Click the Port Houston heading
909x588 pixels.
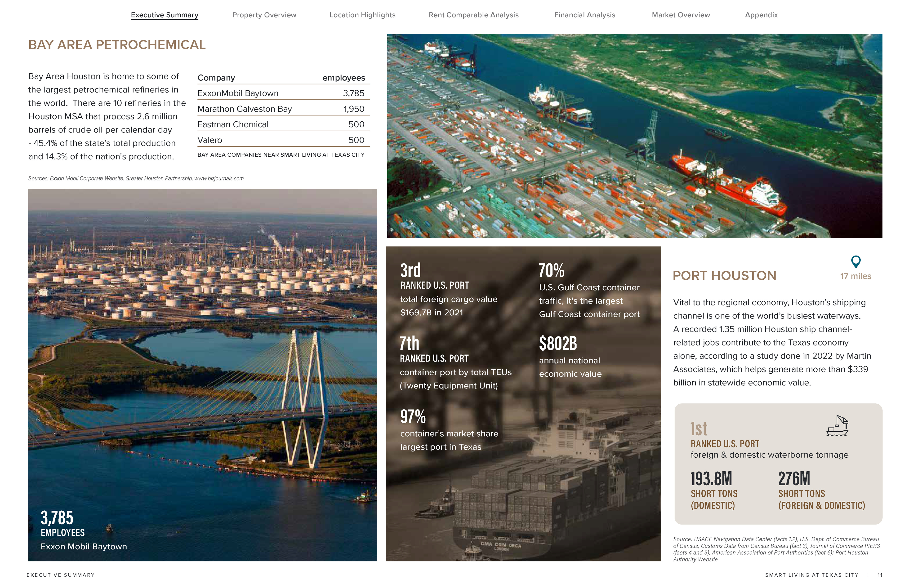724,276
